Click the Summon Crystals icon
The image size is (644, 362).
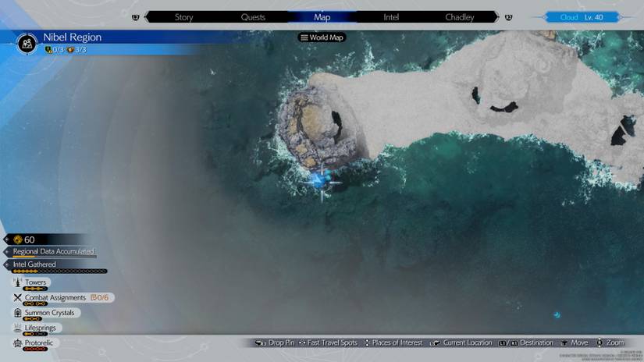pyautogui.click(x=17, y=313)
